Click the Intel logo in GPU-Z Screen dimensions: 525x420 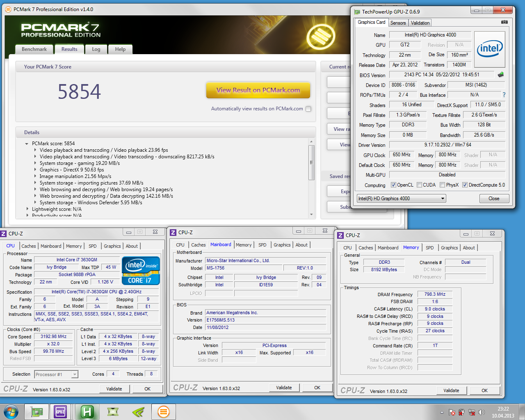click(x=490, y=49)
